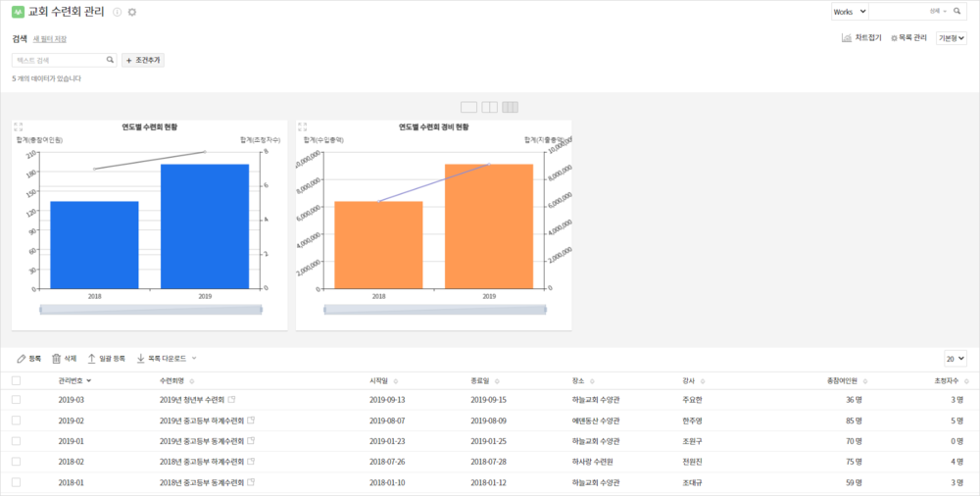This screenshot has width=980, height=496.
Task: Click the 주요한 instructor cell
Action: pyautogui.click(x=693, y=400)
